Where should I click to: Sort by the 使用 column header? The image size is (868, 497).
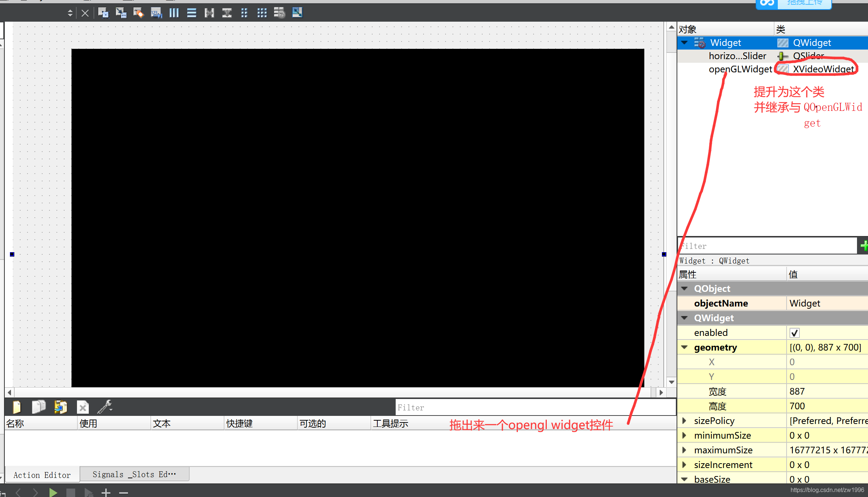tap(114, 423)
